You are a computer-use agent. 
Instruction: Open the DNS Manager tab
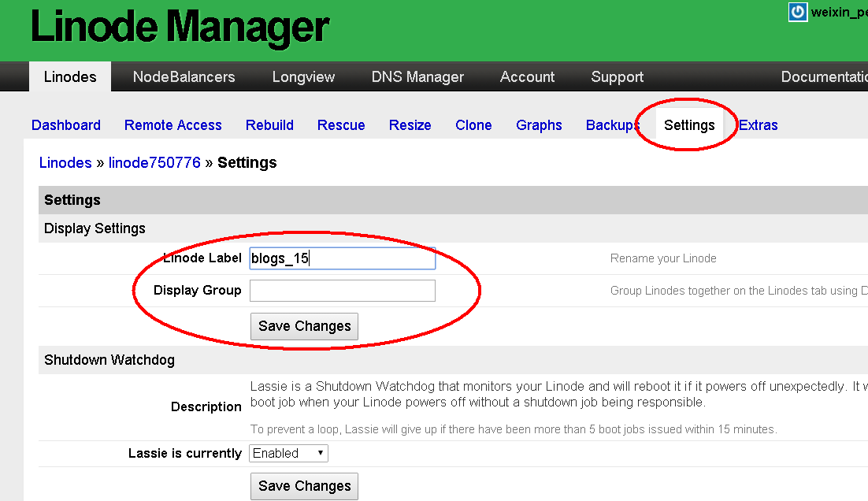(x=417, y=76)
